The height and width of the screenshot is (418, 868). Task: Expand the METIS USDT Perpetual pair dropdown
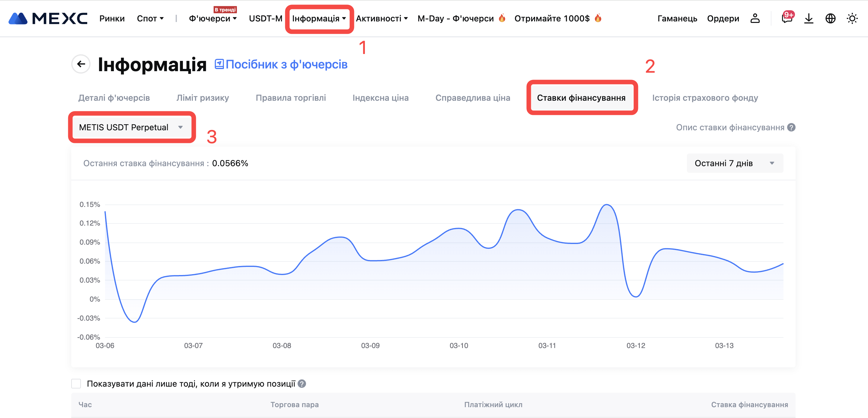pos(131,127)
